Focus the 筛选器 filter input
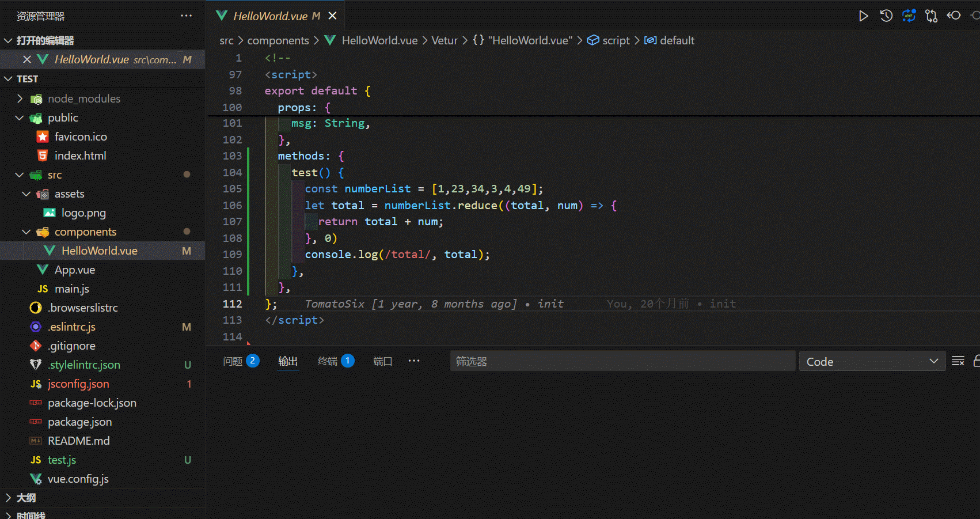This screenshot has width=980, height=519. [622, 361]
